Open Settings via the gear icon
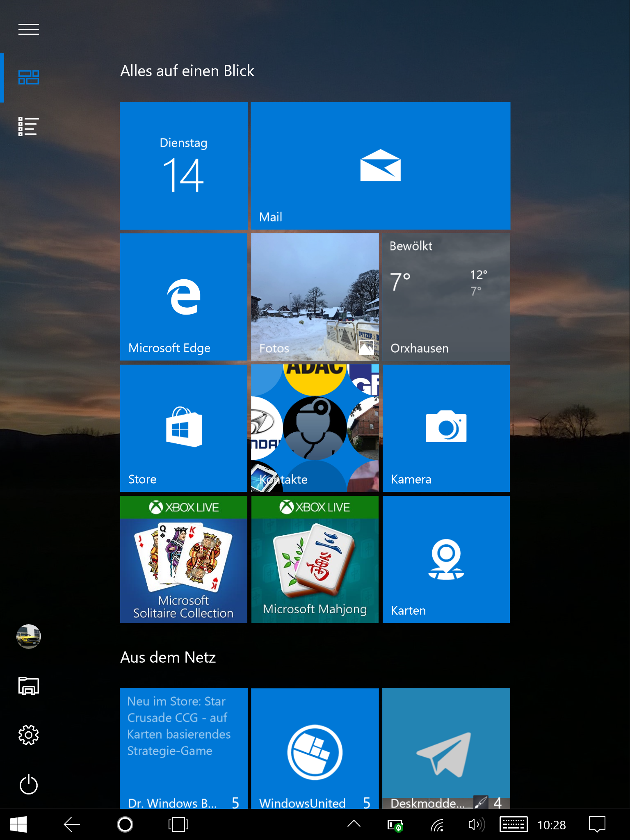Viewport: 630px width, 840px height. tap(29, 735)
